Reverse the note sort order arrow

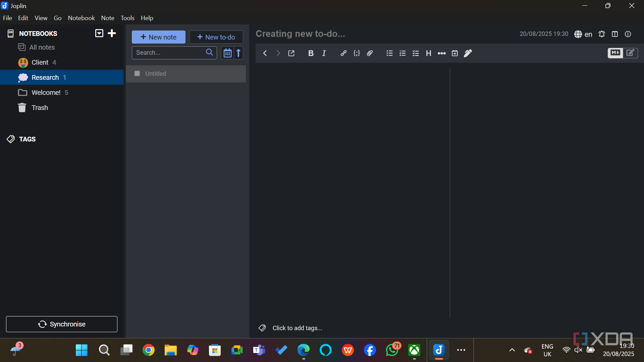[x=238, y=53]
